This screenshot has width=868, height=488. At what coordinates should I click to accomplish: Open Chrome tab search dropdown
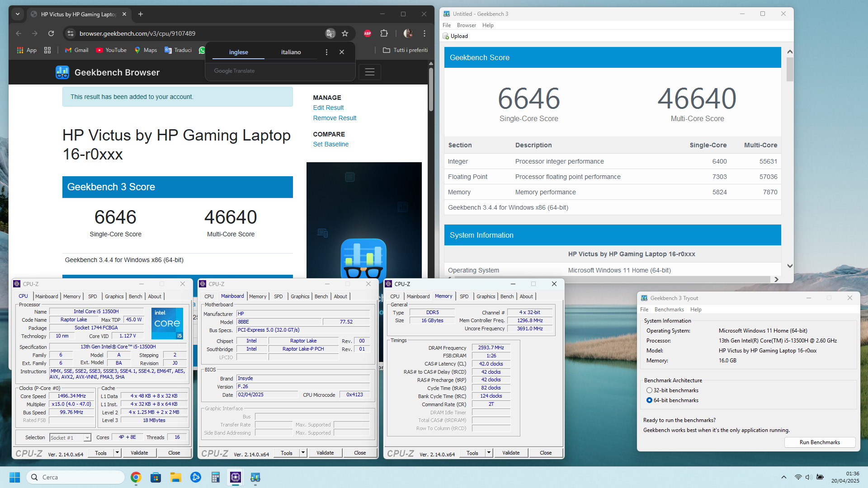pos(18,14)
